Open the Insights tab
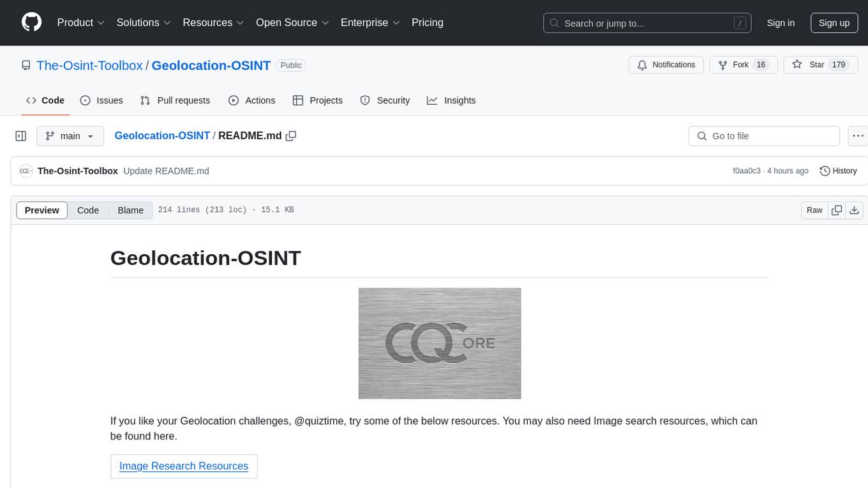This screenshot has width=868, height=488. [x=451, y=100]
